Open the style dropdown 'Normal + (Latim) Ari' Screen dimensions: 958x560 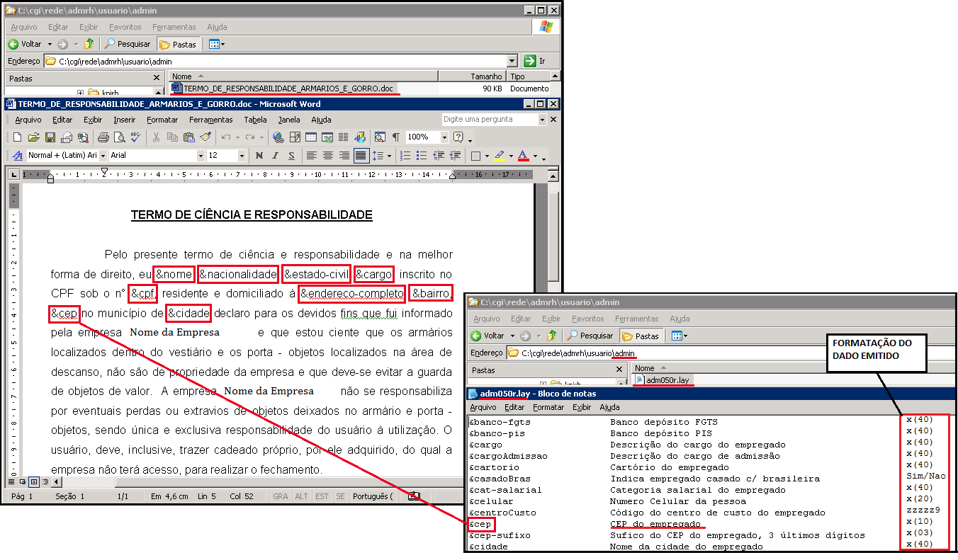pyautogui.click(x=103, y=156)
